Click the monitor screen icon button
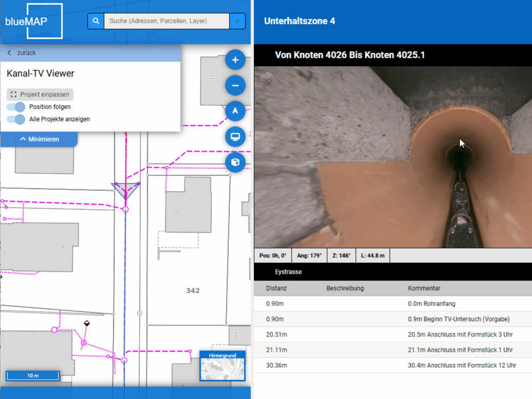Screen dimensions: 532x399 235,137
